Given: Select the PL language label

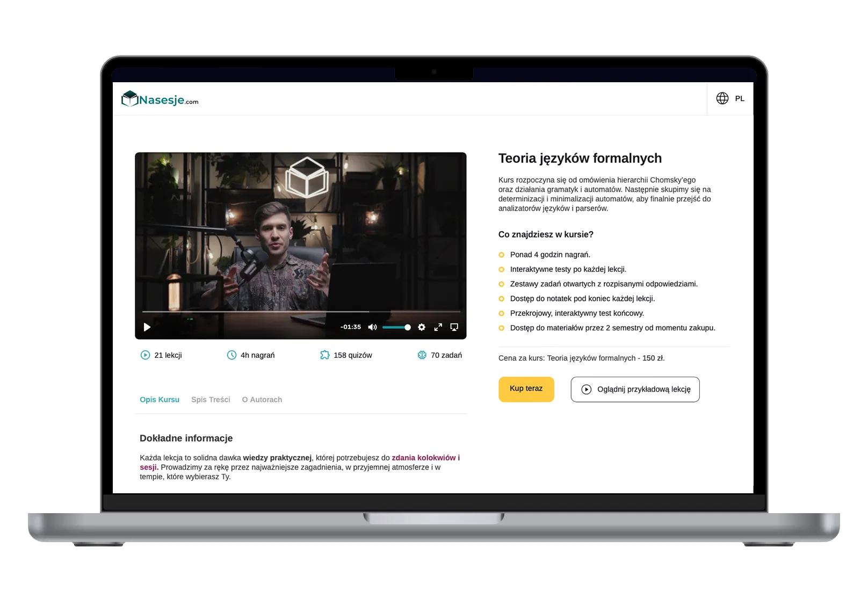Looking at the screenshot, I should tap(740, 99).
